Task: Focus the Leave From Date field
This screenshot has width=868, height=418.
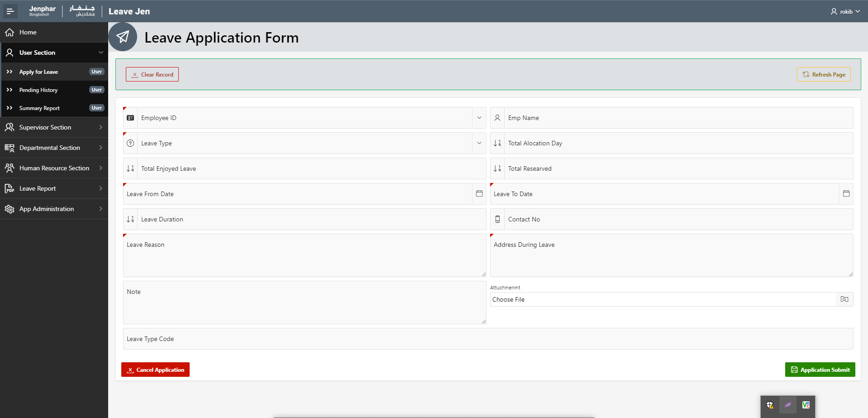Action: click(298, 194)
